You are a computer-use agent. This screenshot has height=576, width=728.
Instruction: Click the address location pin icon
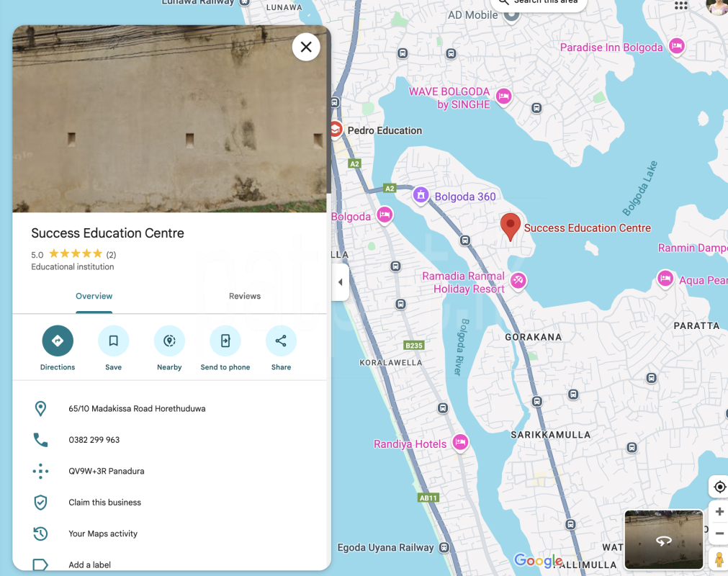pos(40,408)
